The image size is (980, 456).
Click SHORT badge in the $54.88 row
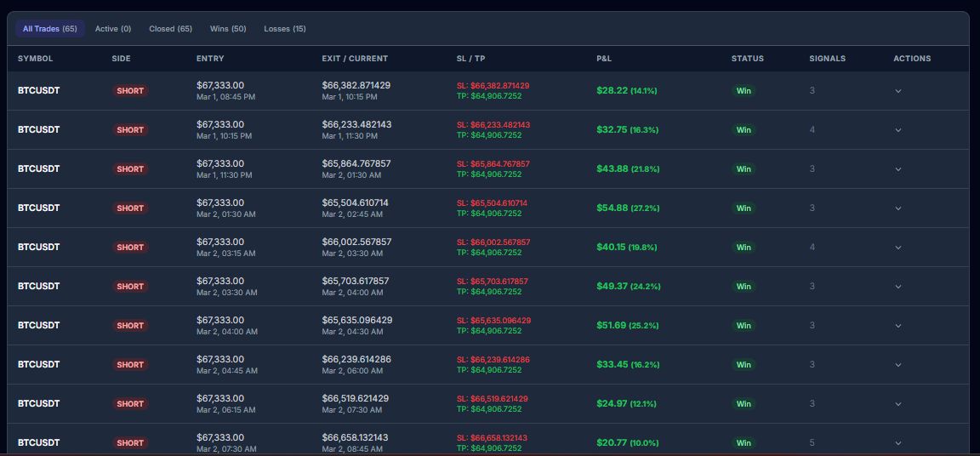click(x=130, y=208)
